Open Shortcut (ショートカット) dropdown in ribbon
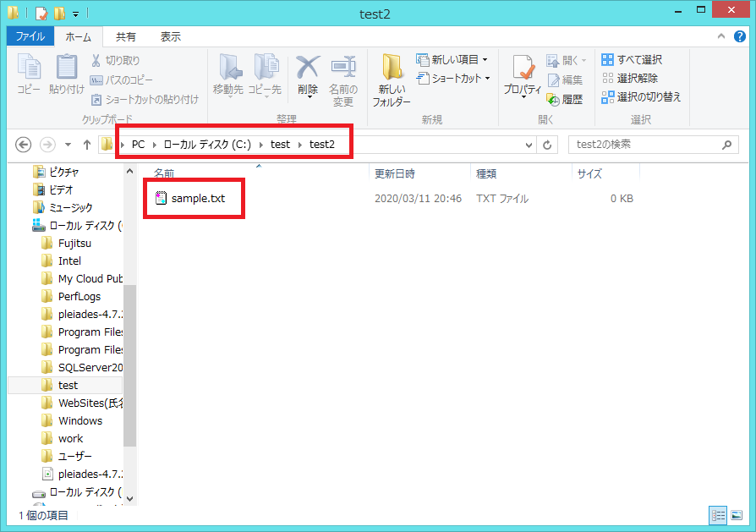The image size is (756, 532). 453,78
